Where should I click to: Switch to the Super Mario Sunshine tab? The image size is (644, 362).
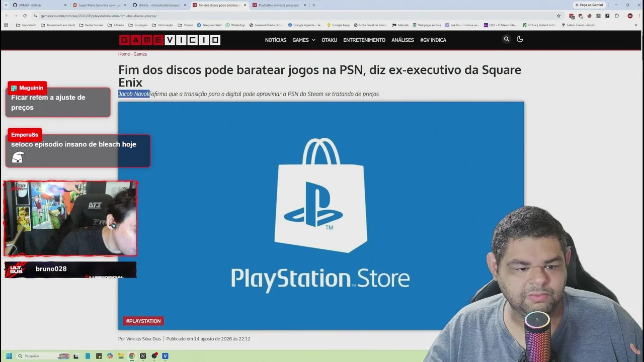click(98, 5)
